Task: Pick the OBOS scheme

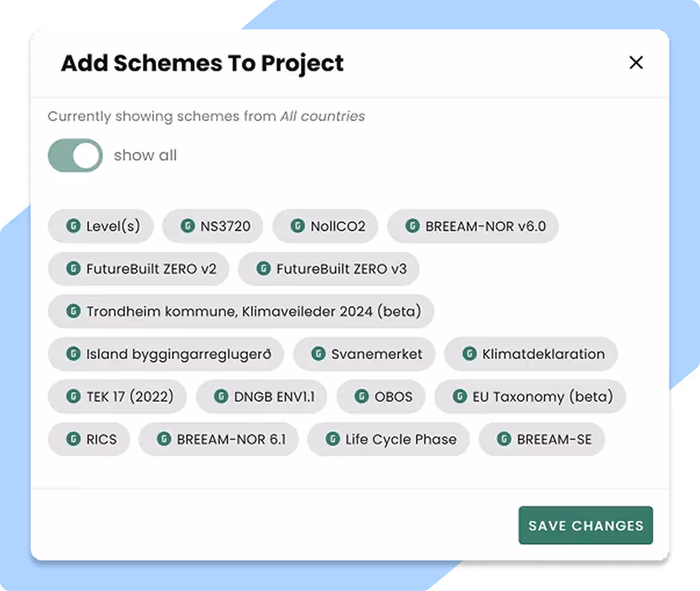Action: [381, 396]
